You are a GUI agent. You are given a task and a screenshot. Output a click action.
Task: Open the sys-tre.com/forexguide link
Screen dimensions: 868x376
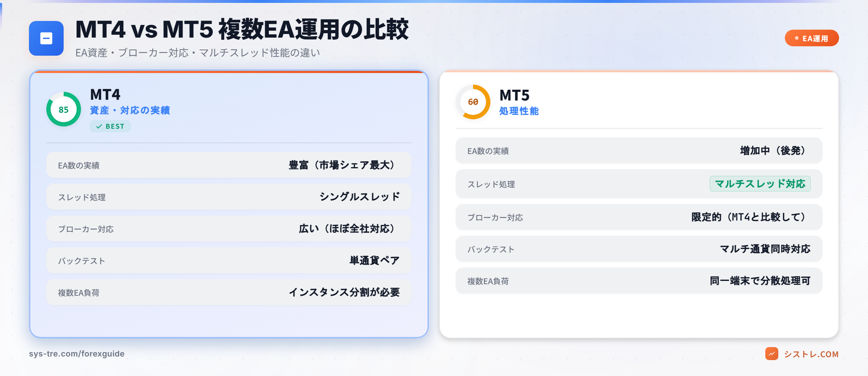pyautogui.click(x=77, y=354)
